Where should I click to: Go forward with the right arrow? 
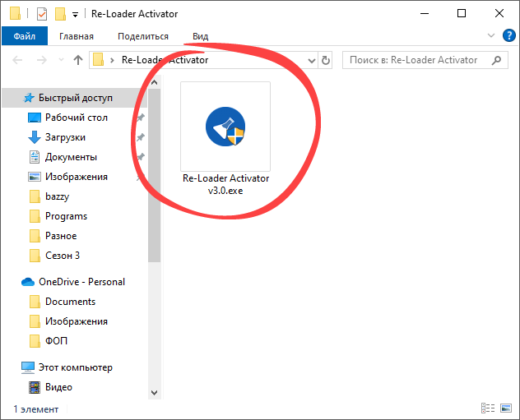pyautogui.click(x=42, y=60)
